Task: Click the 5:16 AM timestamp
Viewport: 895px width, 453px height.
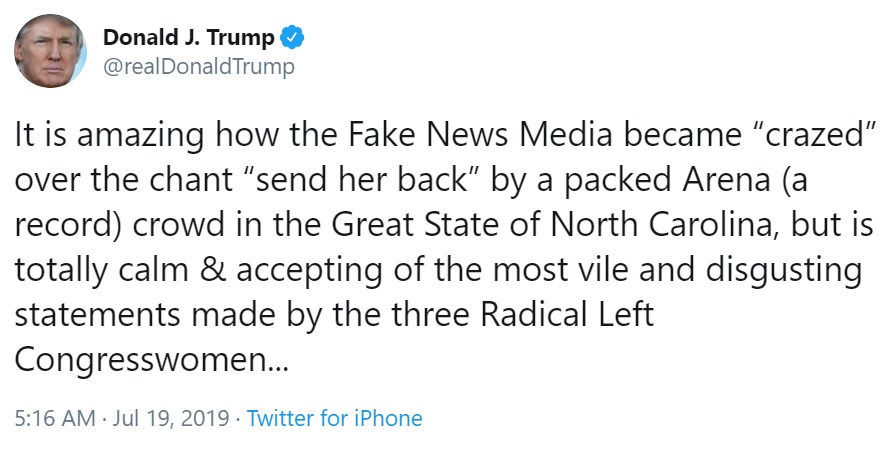Action: tap(55, 418)
